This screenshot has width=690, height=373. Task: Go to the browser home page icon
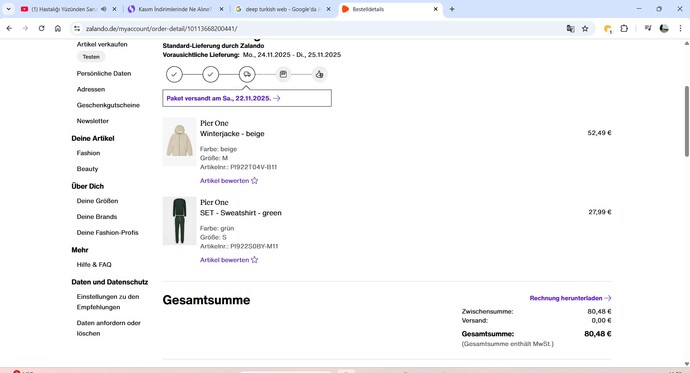click(x=58, y=29)
